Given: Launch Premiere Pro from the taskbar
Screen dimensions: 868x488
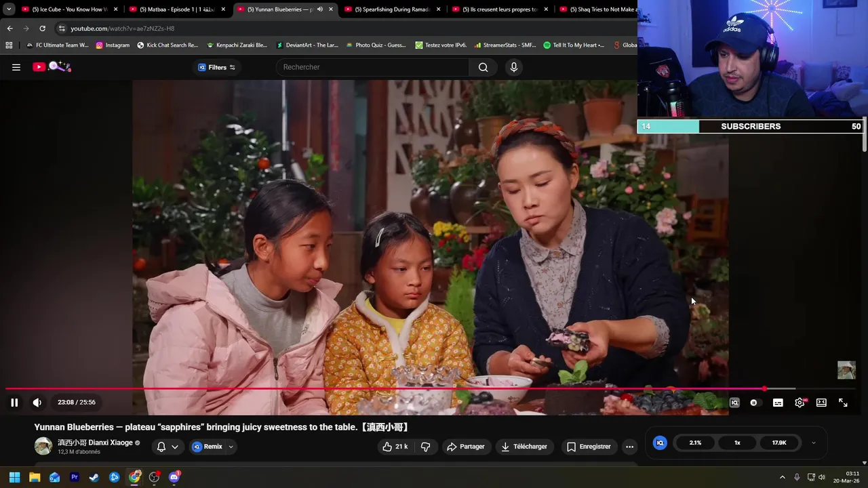Looking at the screenshot, I should coord(75,477).
